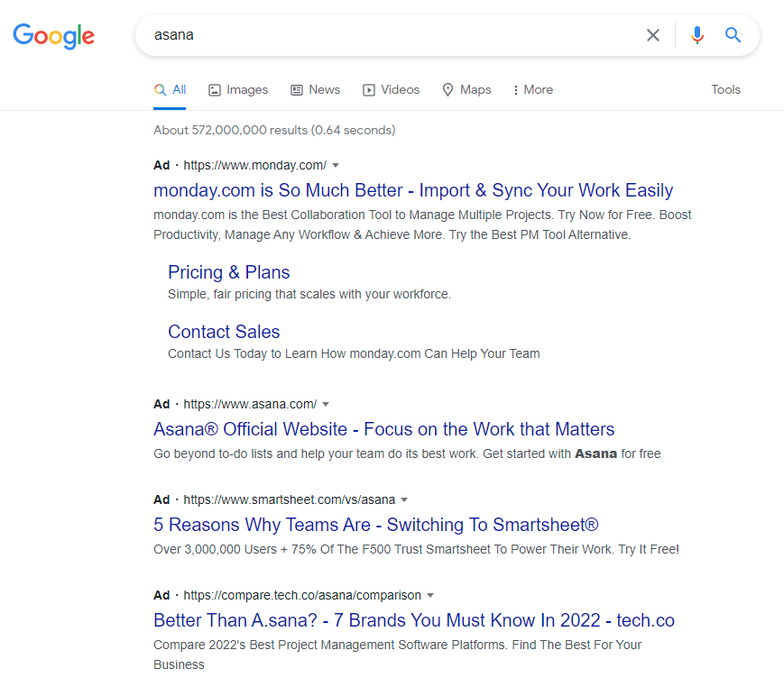
Task: Click the magnifier icon on the All tab
Action: point(160,90)
